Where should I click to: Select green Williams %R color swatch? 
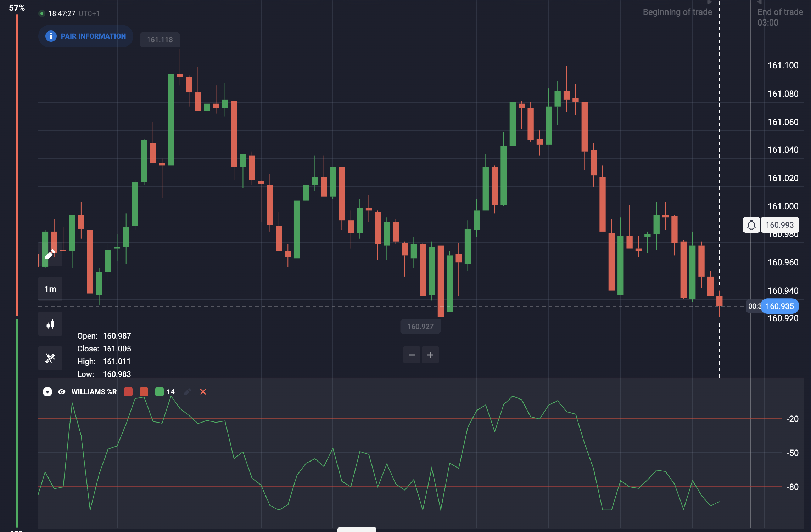160,392
